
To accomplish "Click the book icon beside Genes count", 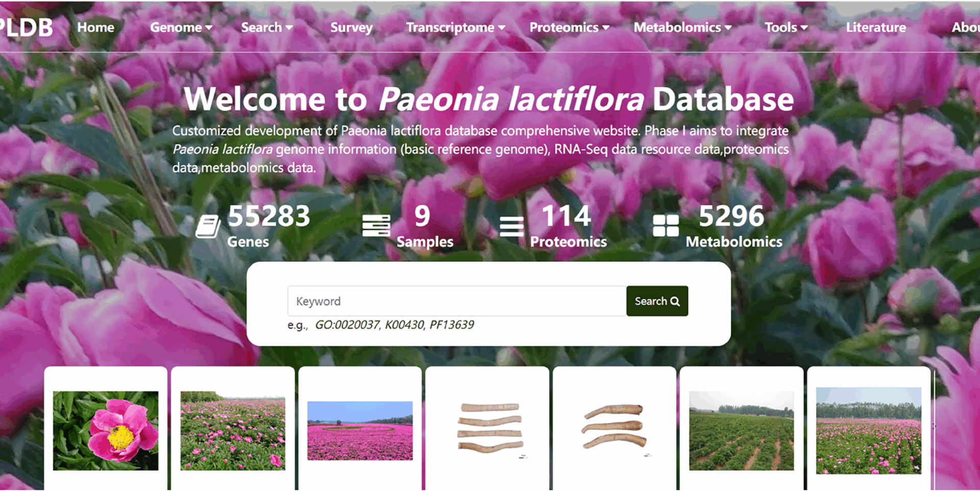I will pos(208,226).
